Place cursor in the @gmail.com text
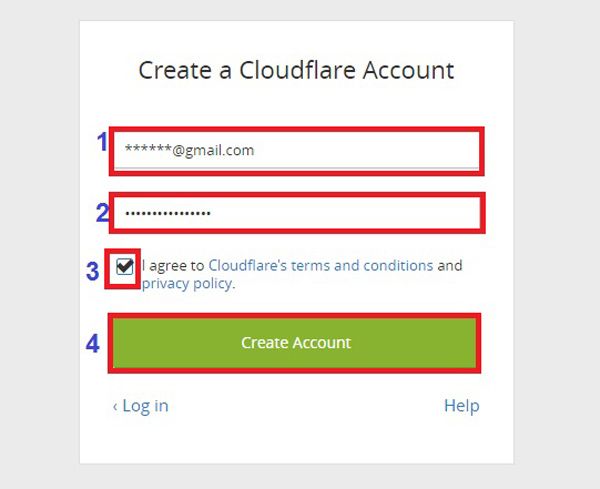 213,150
